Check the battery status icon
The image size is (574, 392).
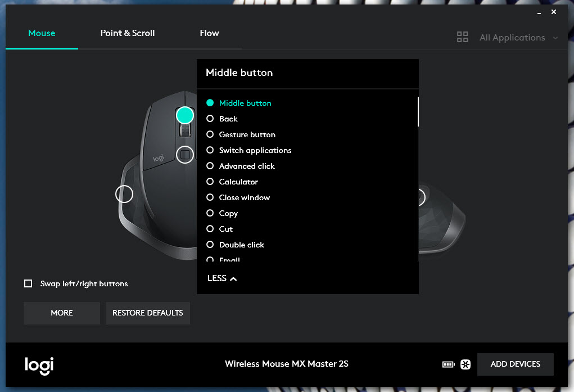[449, 364]
